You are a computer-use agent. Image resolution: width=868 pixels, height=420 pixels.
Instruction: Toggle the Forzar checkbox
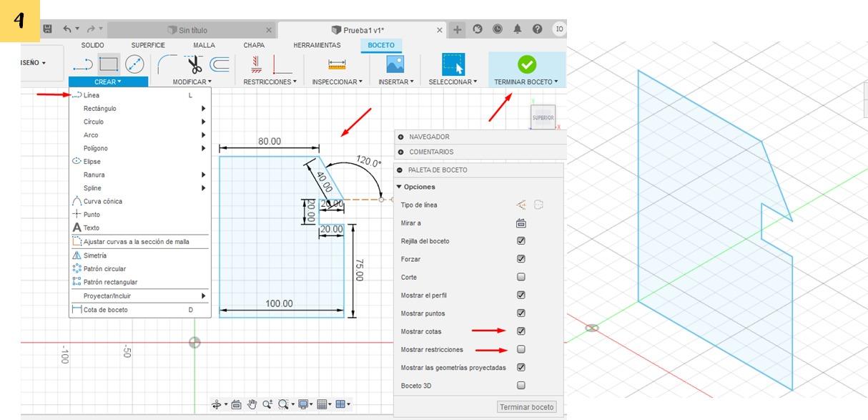tap(521, 259)
